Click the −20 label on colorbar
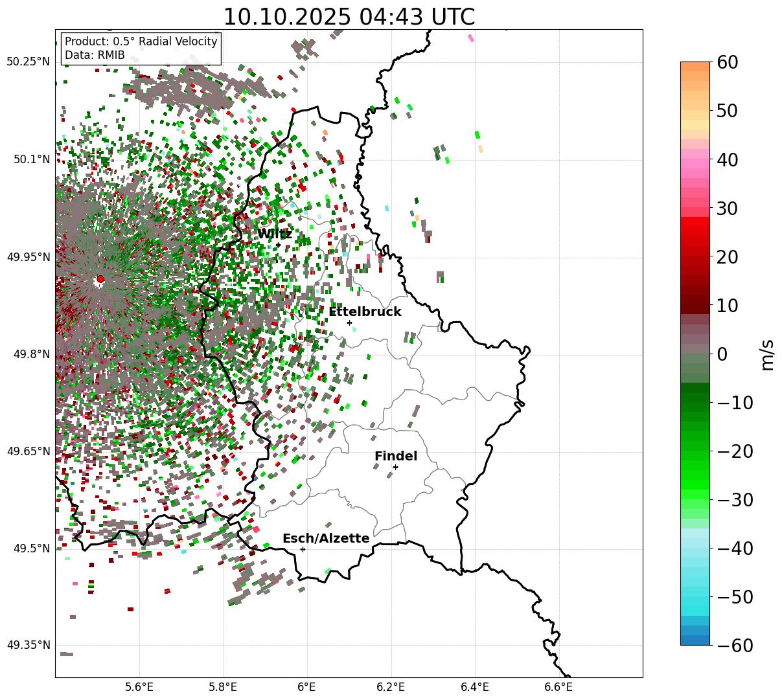Screen dimensions: 782x700 click(x=735, y=451)
